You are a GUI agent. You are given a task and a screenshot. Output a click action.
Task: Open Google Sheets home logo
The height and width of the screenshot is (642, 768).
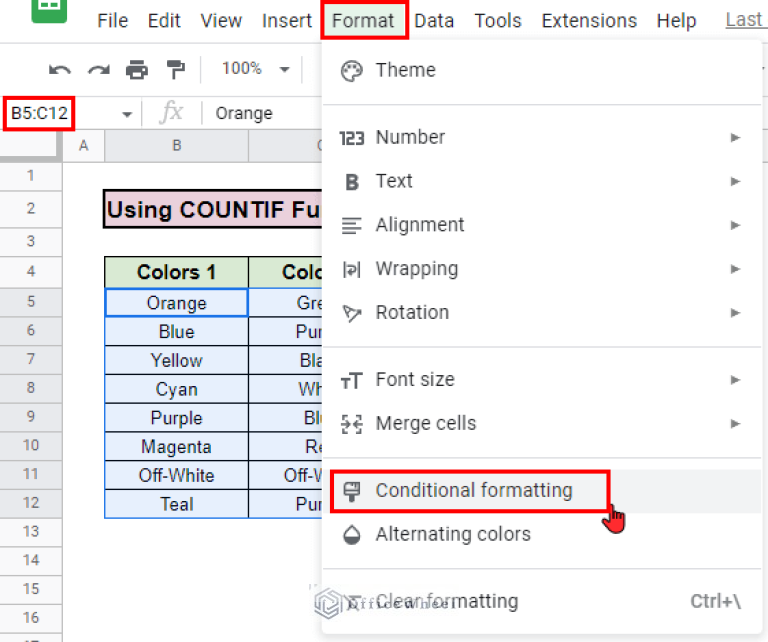click(49, 10)
